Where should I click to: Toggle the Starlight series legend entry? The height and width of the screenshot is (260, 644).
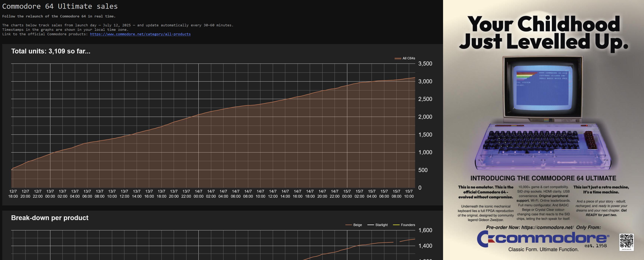point(378,225)
